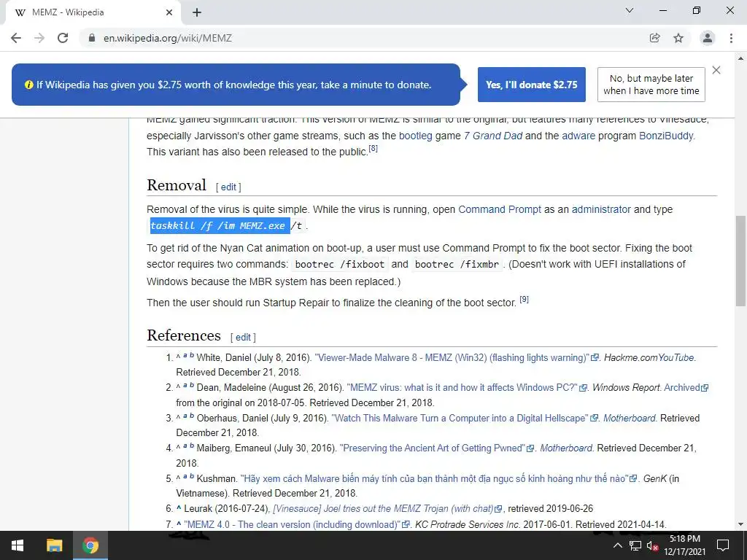Click the Chrome taskbar icon
The width and height of the screenshot is (747, 560).
90,545
